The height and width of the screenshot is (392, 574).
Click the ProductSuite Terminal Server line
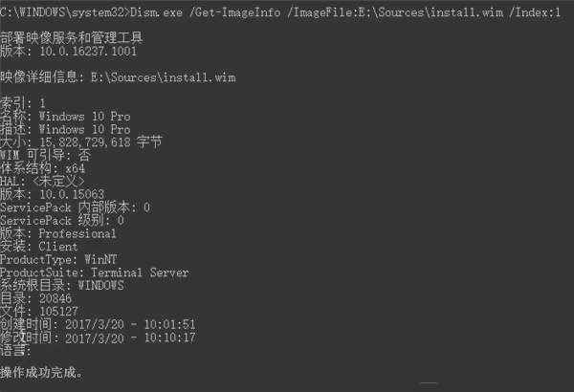tap(95, 272)
